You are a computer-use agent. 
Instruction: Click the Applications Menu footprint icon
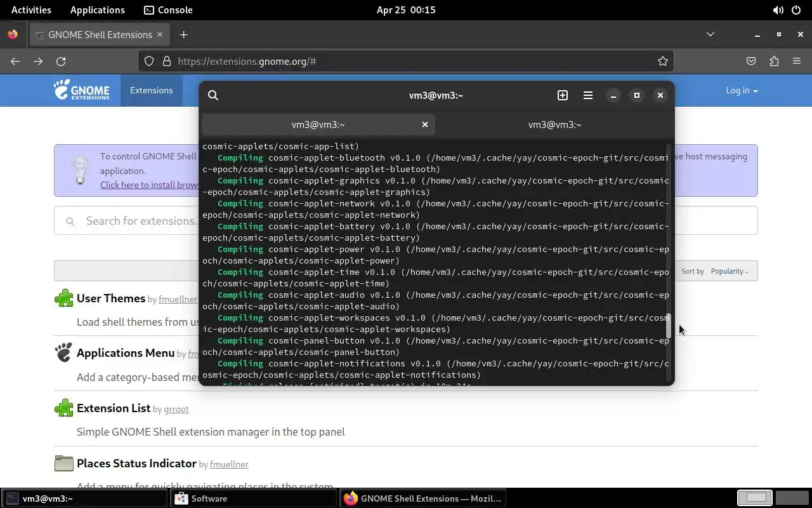[x=64, y=352]
